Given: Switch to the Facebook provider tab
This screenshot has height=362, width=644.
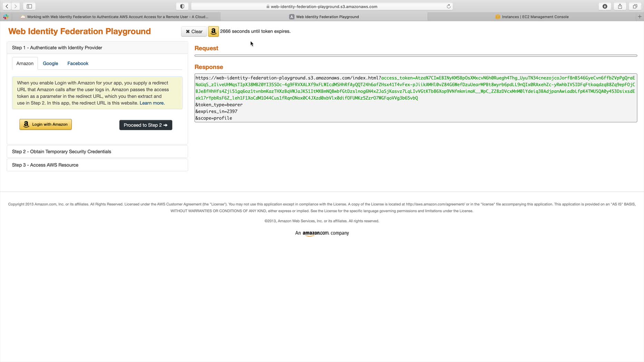Looking at the screenshot, I should pyautogui.click(x=78, y=63).
